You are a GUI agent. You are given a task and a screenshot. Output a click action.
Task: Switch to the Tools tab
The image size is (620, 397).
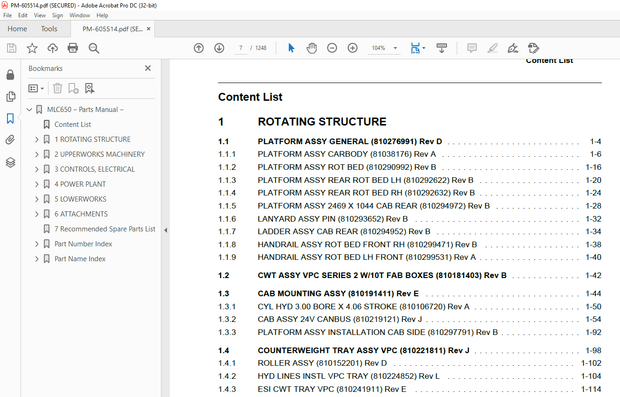[x=49, y=29]
